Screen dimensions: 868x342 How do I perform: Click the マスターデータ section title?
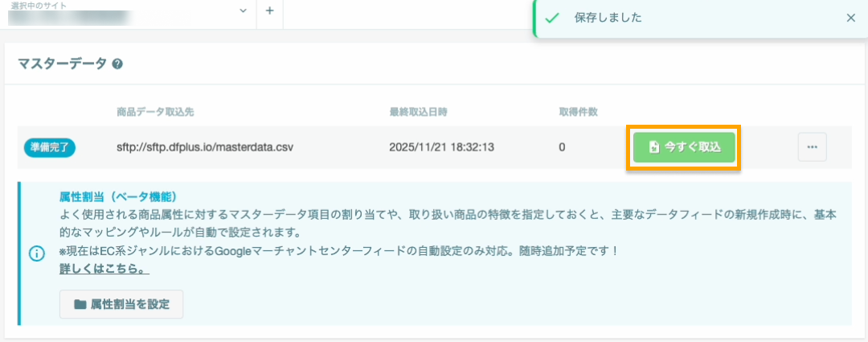pos(62,64)
